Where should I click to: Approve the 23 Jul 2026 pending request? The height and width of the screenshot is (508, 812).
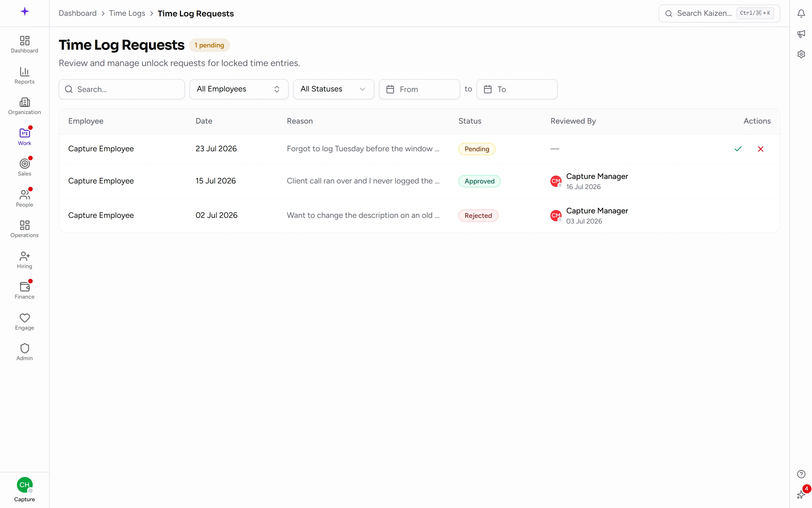pos(738,149)
